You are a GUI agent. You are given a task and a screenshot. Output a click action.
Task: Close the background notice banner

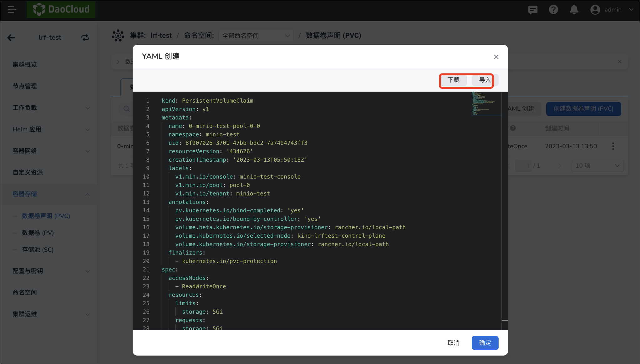click(x=620, y=62)
